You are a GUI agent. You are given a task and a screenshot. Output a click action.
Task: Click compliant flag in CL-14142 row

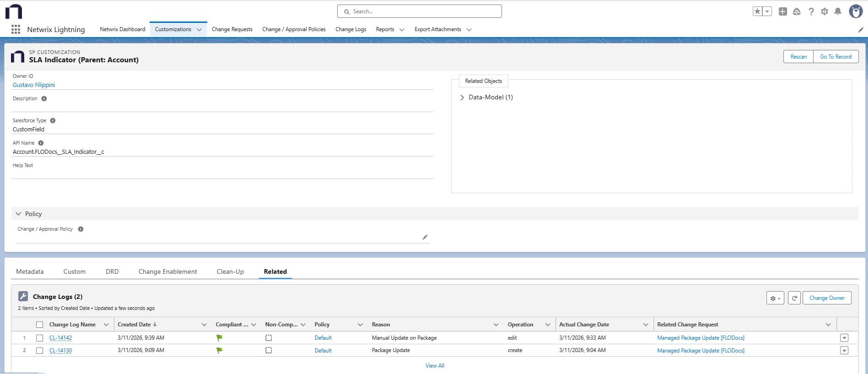pyautogui.click(x=219, y=338)
